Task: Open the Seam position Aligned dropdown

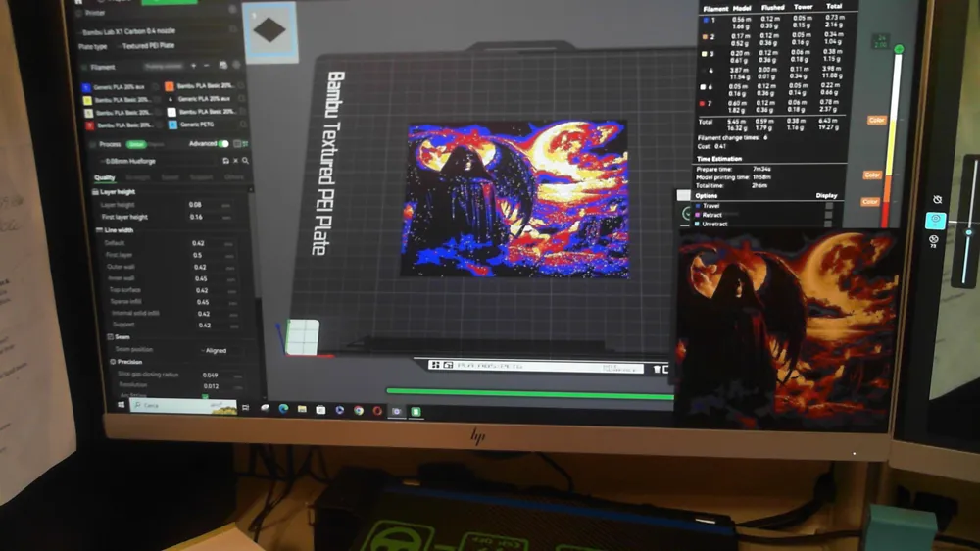Action: pos(220,350)
